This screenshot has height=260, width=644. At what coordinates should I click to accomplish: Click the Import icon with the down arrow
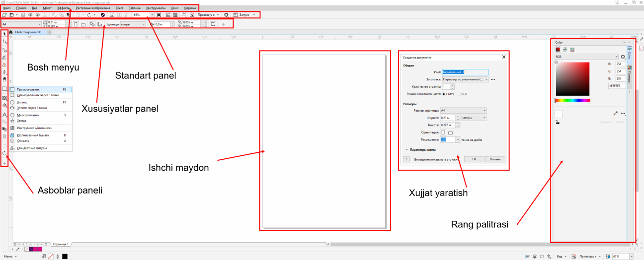tap(112, 15)
